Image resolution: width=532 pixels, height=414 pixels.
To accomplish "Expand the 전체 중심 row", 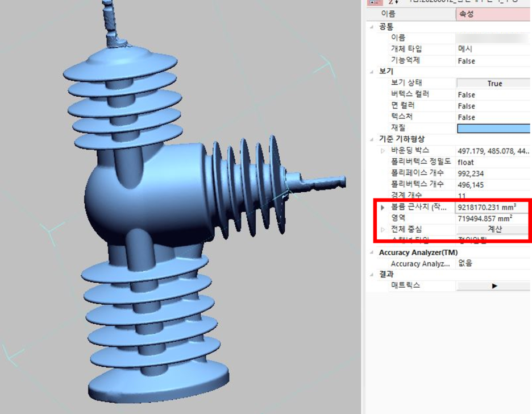I will pos(383,230).
